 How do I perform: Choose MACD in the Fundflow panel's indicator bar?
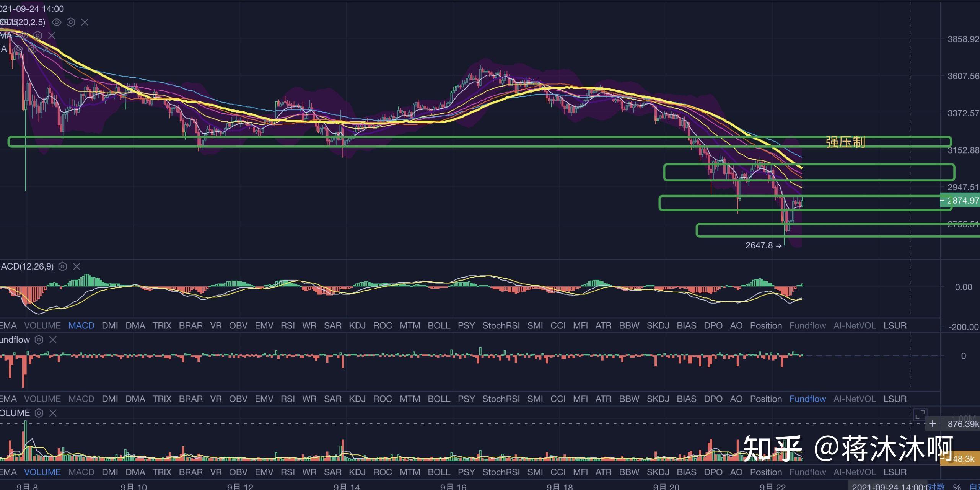(81, 399)
